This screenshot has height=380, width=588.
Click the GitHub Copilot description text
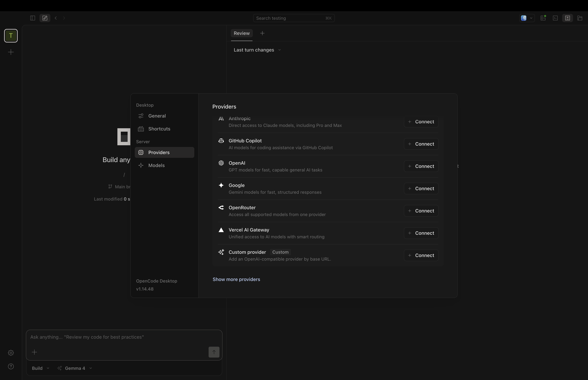[x=281, y=147]
